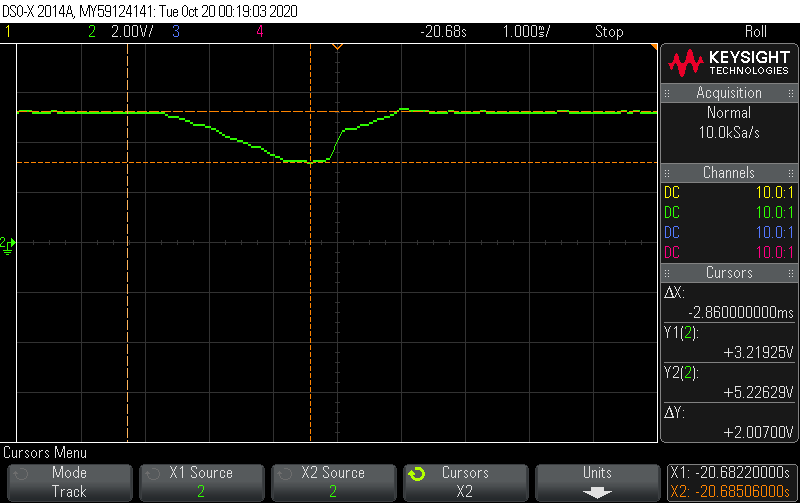The image size is (800, 503).
Task: Click the magenta DC 10.0:1 channel row
Action: click(x=729, y=252)
